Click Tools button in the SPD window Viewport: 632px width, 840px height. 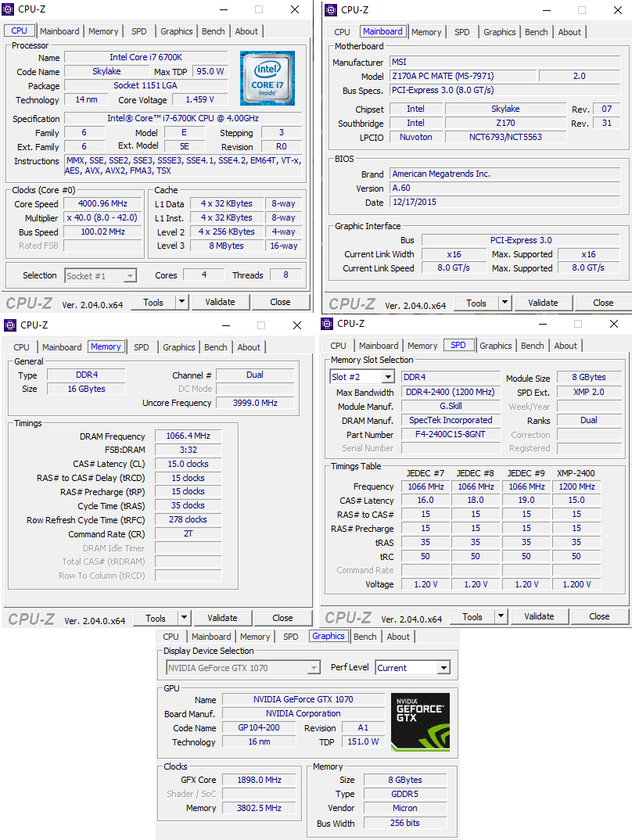(x=472, y=616)
